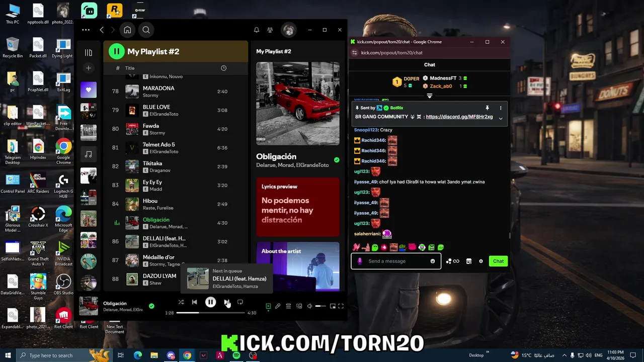Open the discord.gg/MF8Hr2xg link

click(x=459, y=117)
